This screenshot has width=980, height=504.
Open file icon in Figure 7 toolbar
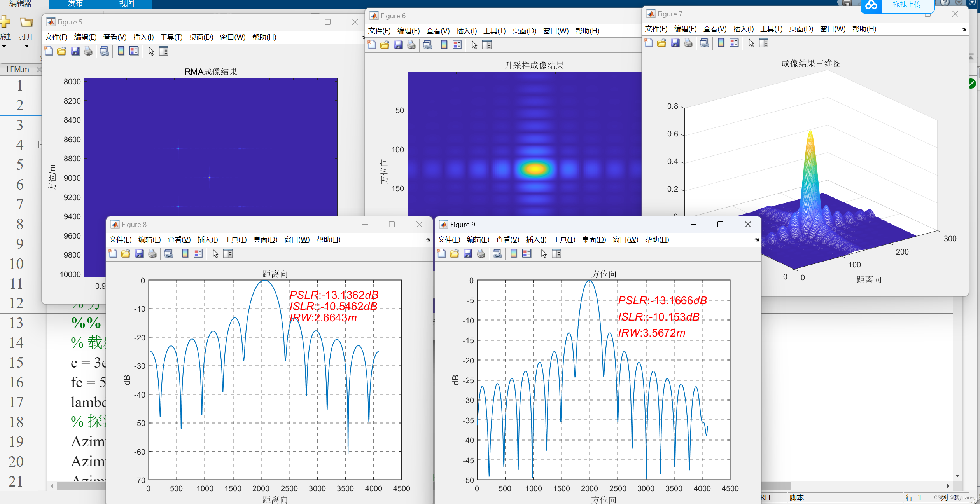click(662, 43)
